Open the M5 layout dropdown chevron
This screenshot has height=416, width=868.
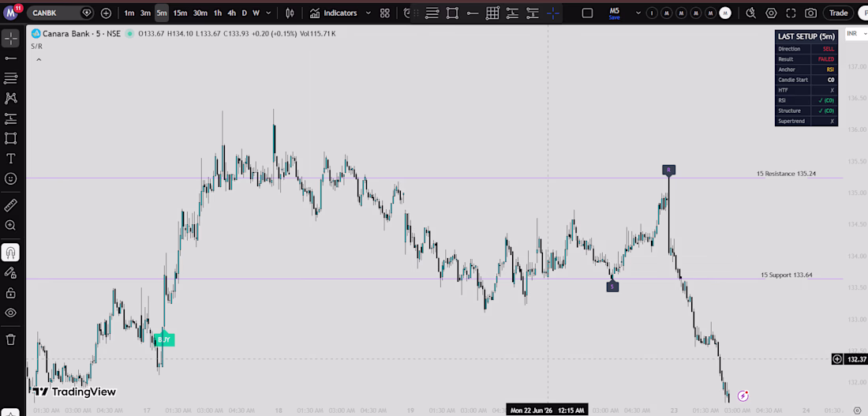click(638, 13)
